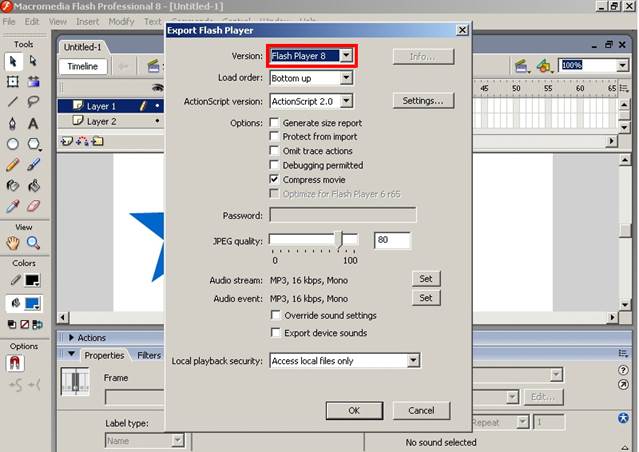Open the Load order dropdown
639x452 pixels.
(x=346, y=77)
